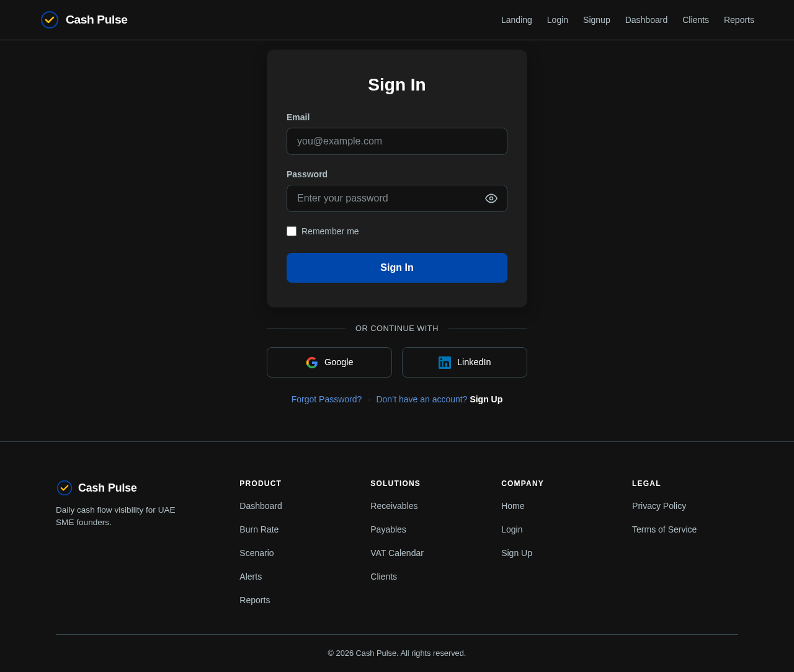Click the Sign Up link below social buttons
The image size is (794, 672).
click(x=486, y=399)
